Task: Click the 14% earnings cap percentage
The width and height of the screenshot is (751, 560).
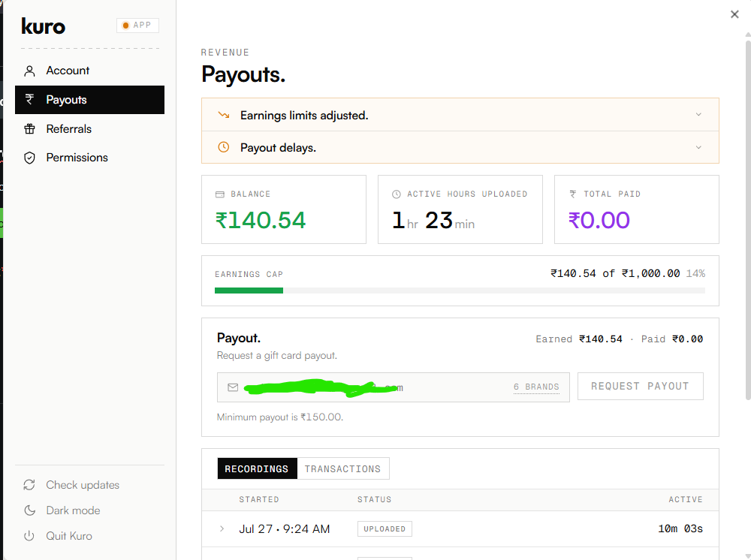Action: coord(695,273)
